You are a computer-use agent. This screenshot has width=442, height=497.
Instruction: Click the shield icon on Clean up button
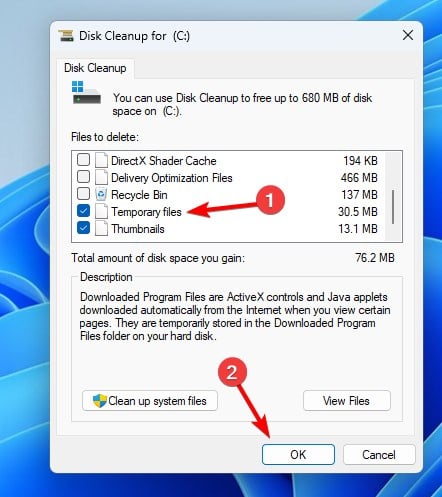click(x=99, y=401)
